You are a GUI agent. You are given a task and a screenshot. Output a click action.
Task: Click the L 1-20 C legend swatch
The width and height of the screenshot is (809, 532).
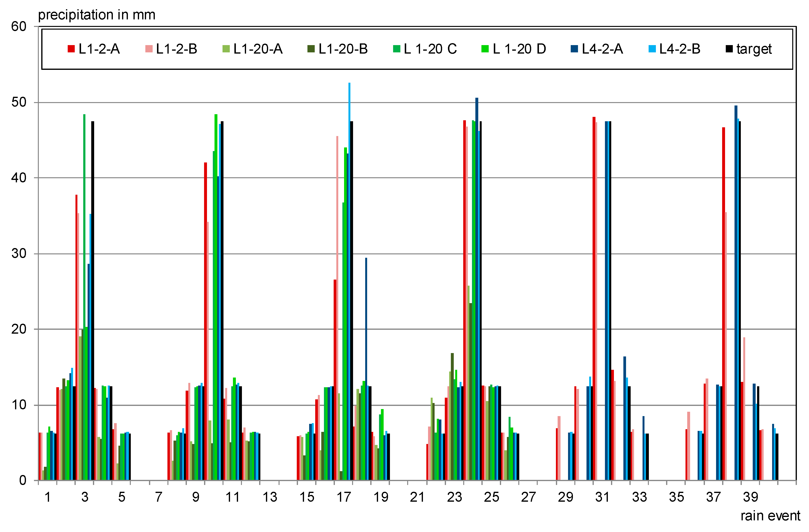(396, 49)
